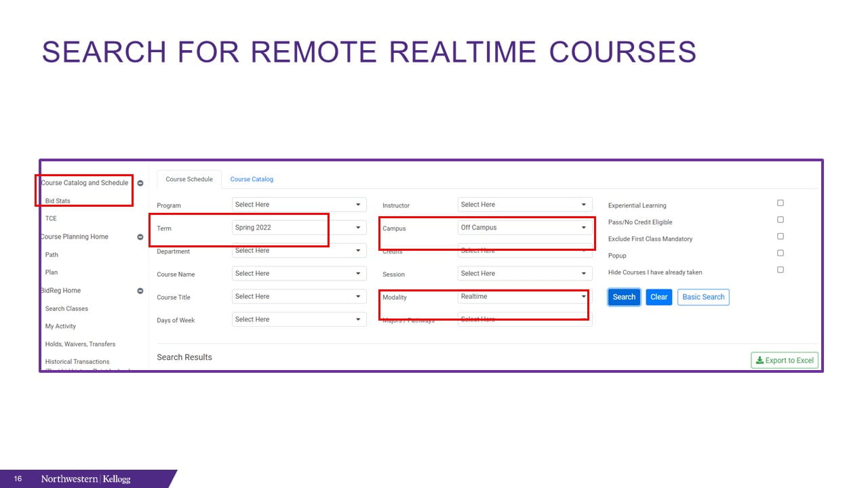
Task: Collapse Course Catalog and Schedule section icon
Action: point(140,183)
